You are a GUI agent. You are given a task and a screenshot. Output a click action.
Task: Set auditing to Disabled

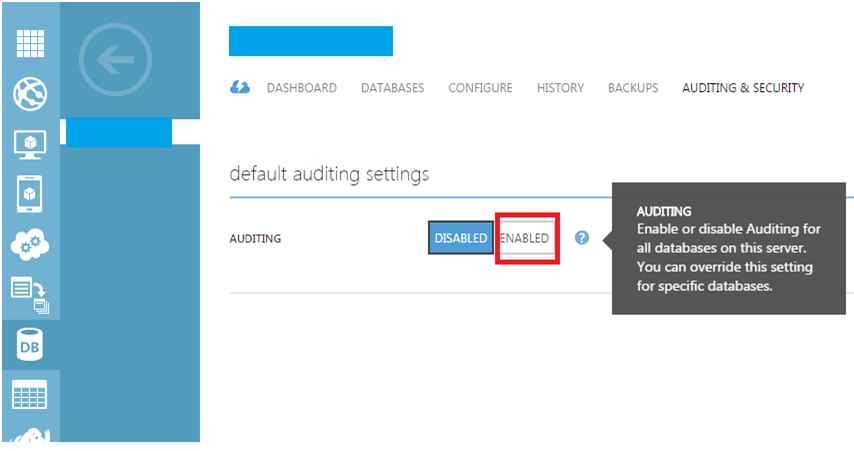[x=461, y=238]
